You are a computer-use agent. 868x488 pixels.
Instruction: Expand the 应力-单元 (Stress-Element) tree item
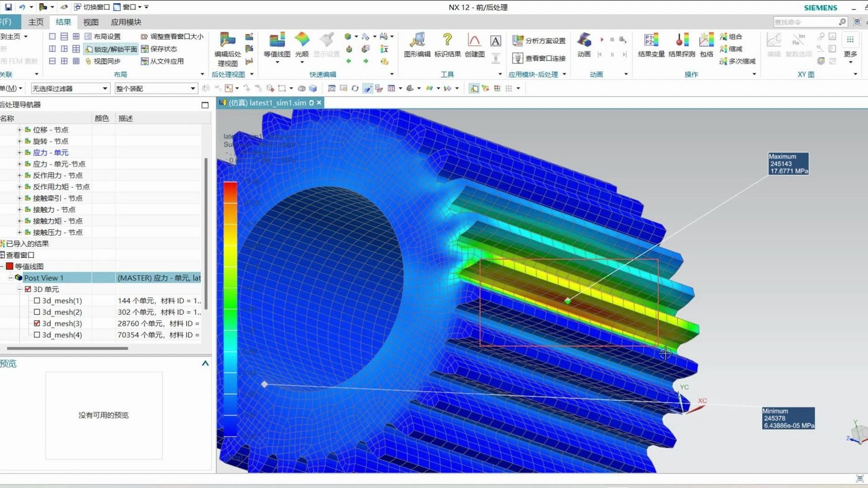click(x=20, y=153)
